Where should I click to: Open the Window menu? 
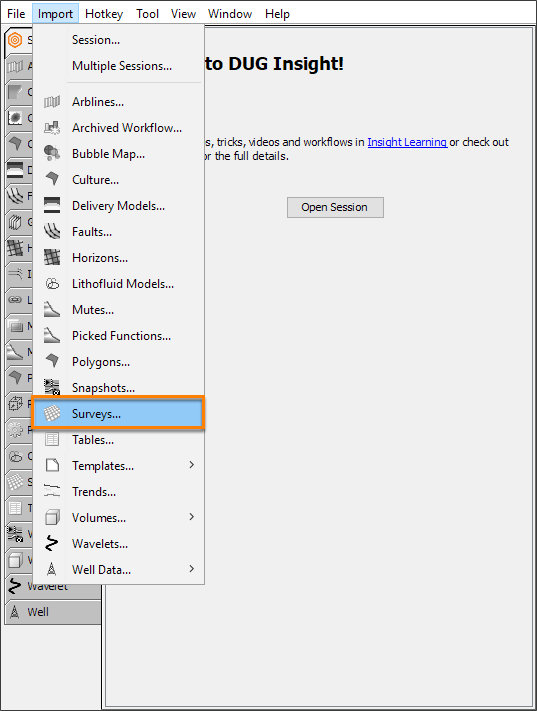point(230,14)
